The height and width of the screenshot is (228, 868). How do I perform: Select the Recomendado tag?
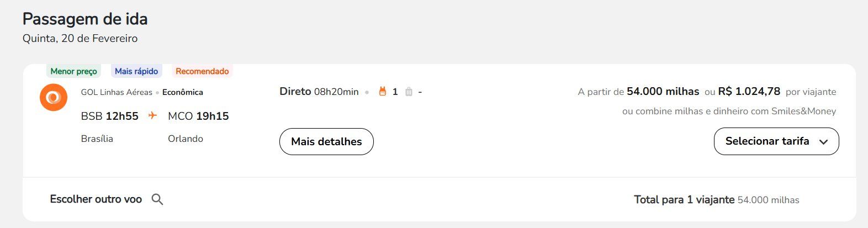point(202,71)
